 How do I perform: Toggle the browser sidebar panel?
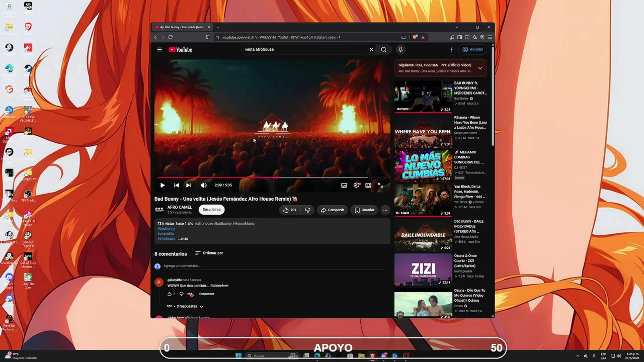(459, 37)
